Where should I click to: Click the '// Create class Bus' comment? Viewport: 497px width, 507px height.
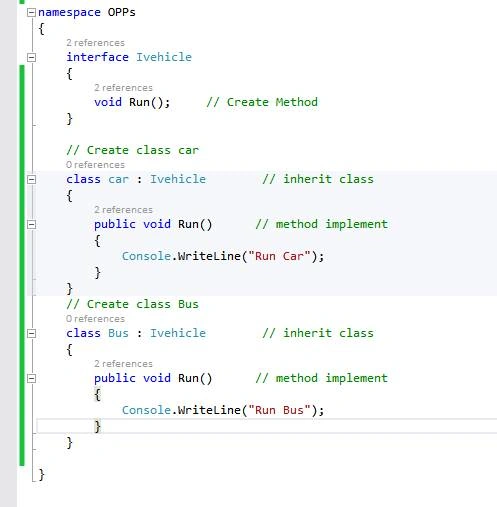[132, 304]
